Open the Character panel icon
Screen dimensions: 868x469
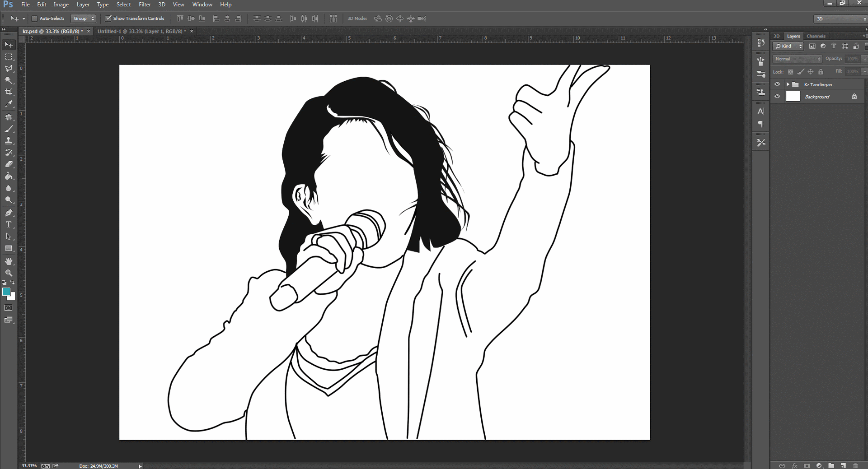click(761, 111)
